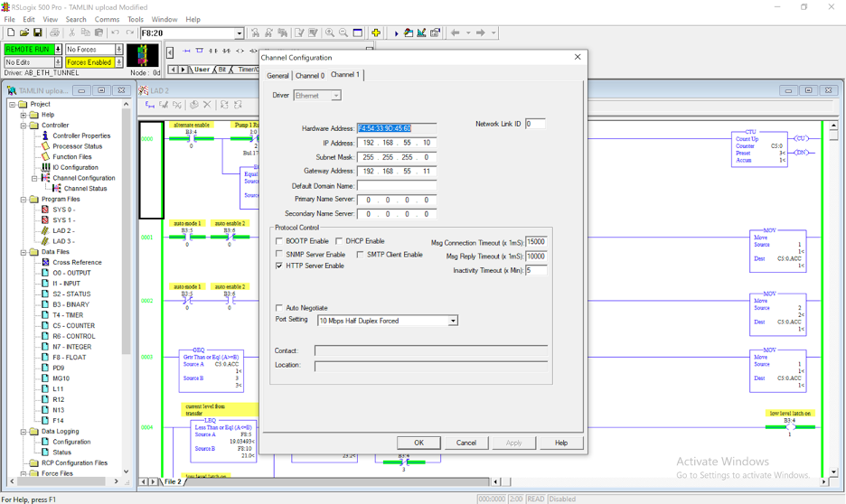
Task: Open IO Configuration in project tree
Action: click(75, 167)
